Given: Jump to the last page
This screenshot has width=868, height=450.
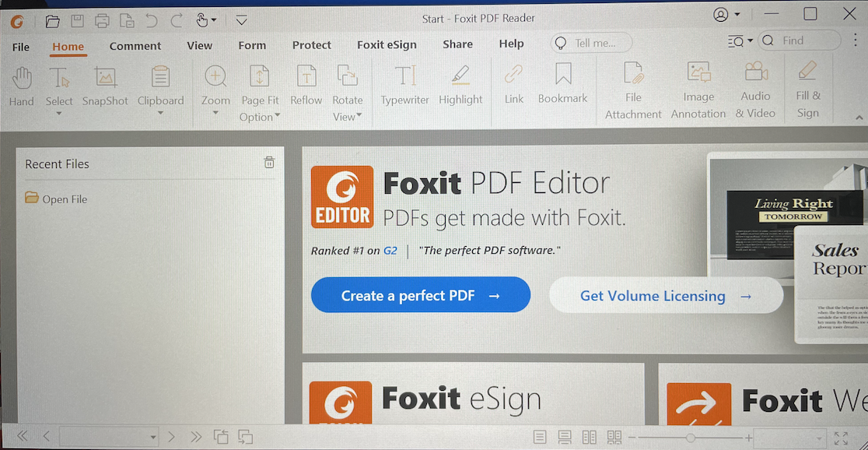Looking at the screenshot, I should click(196, 437).
